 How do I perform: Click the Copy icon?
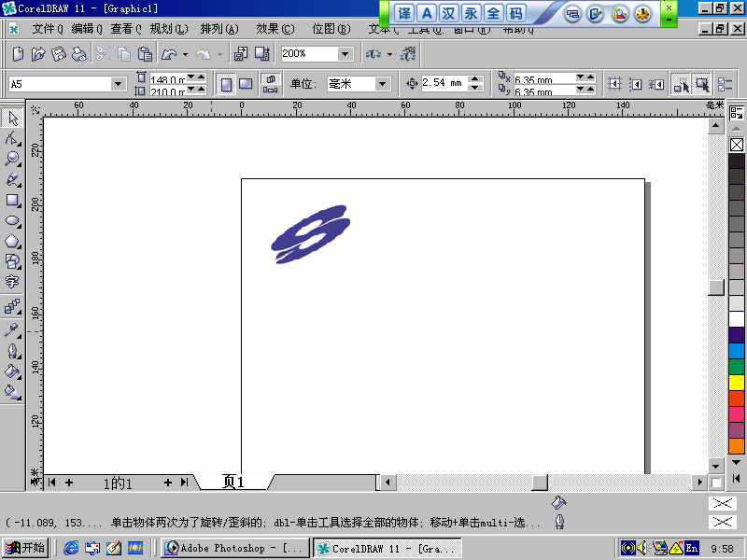pos(124,54)
